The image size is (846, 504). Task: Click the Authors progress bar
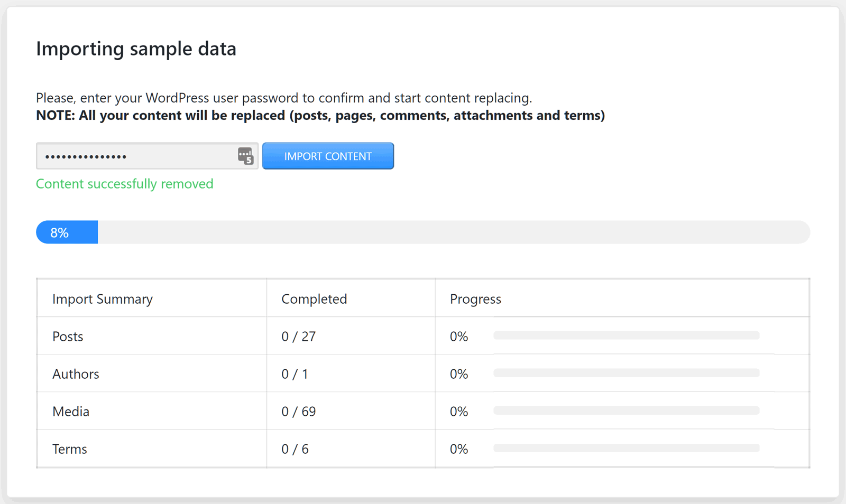click(x=627, y=373)
